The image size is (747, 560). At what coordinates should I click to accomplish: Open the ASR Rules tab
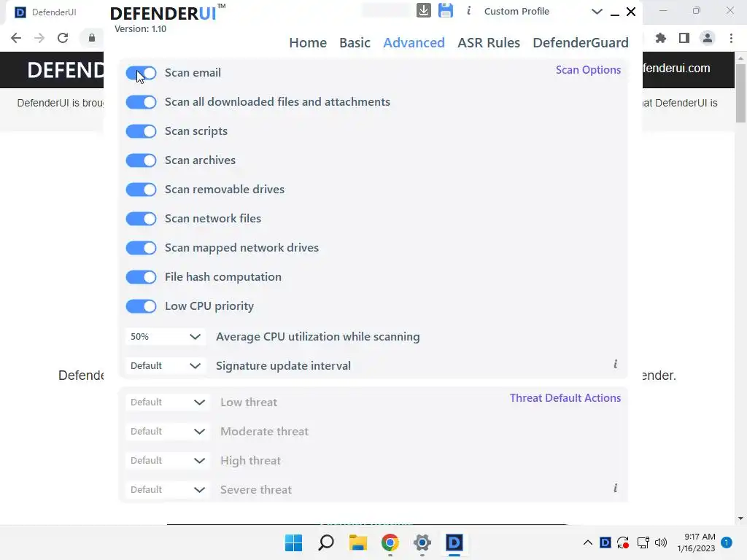click(489, 43)
